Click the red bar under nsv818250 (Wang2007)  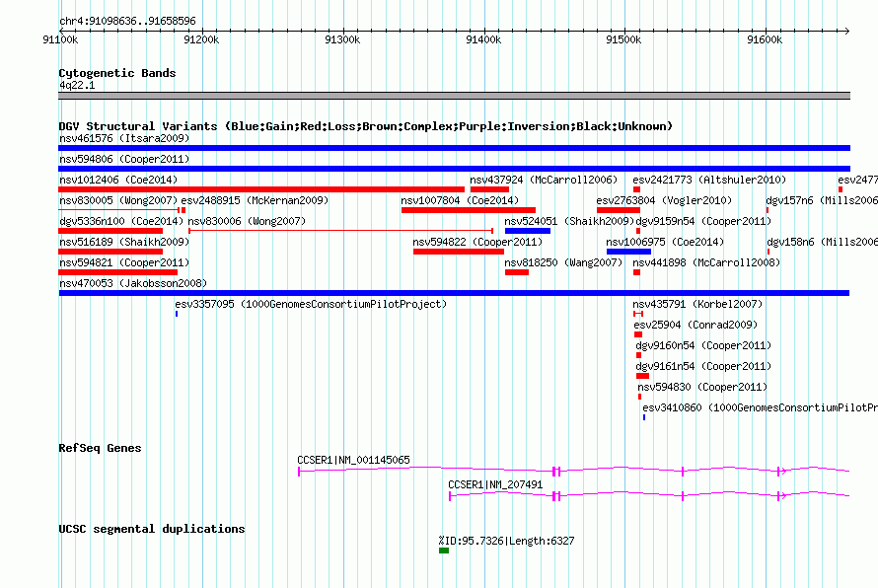(517, 272)
